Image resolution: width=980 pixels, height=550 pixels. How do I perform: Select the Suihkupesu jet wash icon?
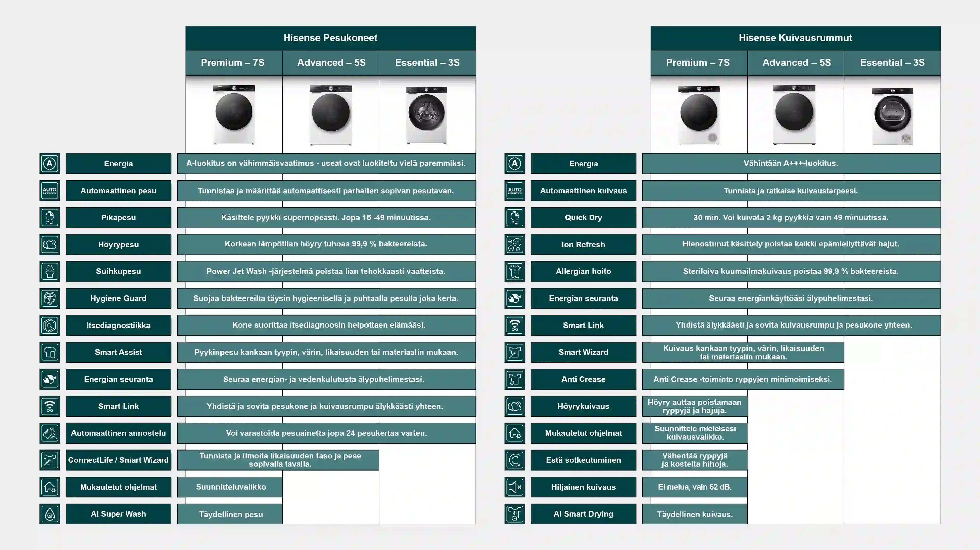tap(50, 271)
